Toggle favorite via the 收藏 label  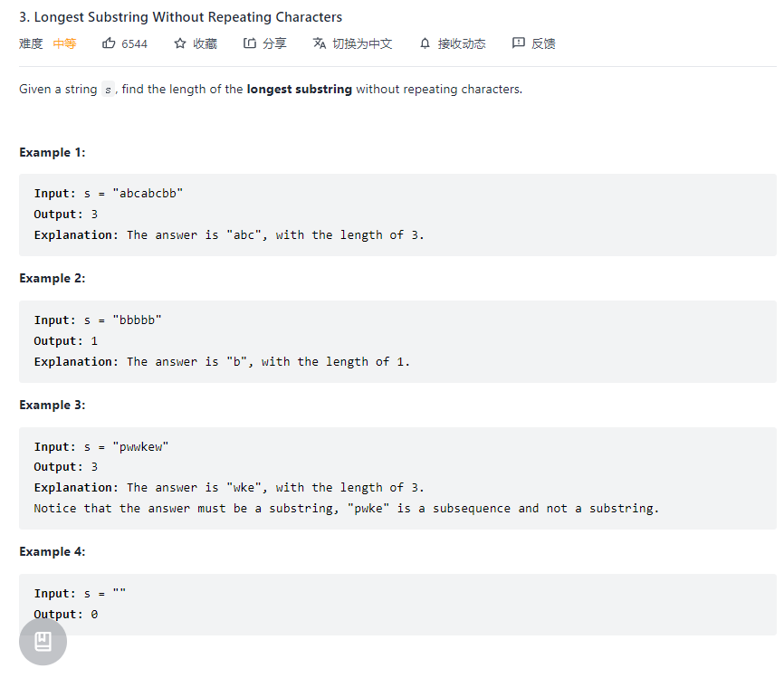coord(205,43)
